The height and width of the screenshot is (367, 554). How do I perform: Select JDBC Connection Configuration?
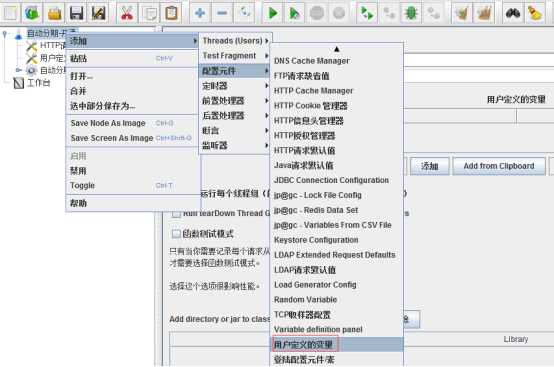coord(337,180)
